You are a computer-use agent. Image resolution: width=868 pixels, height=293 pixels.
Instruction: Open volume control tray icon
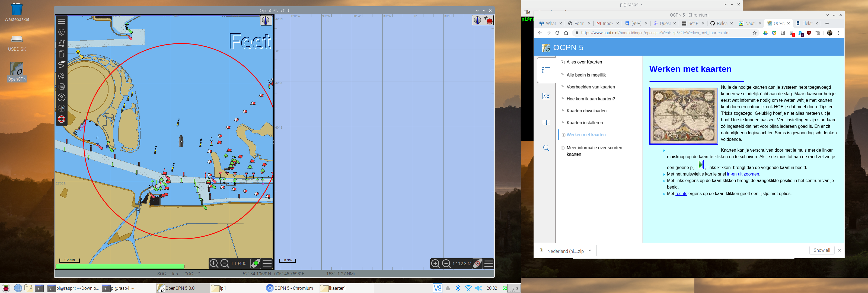[x=478, y=288]
